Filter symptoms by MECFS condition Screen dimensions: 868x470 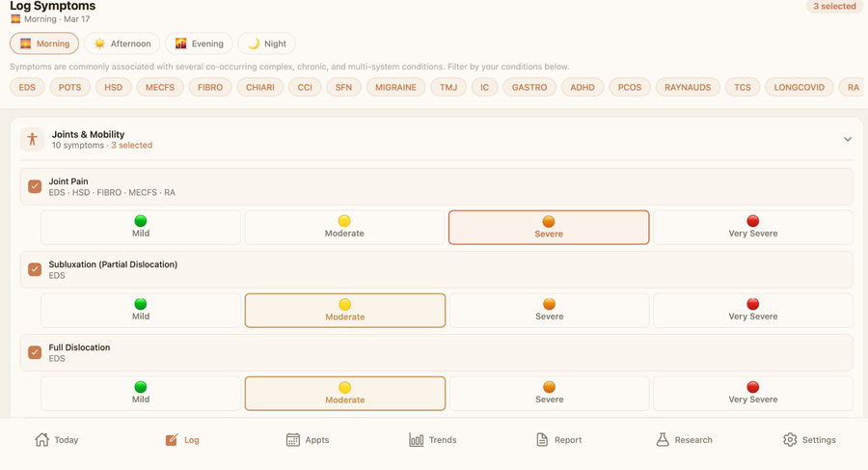(160, 87)
